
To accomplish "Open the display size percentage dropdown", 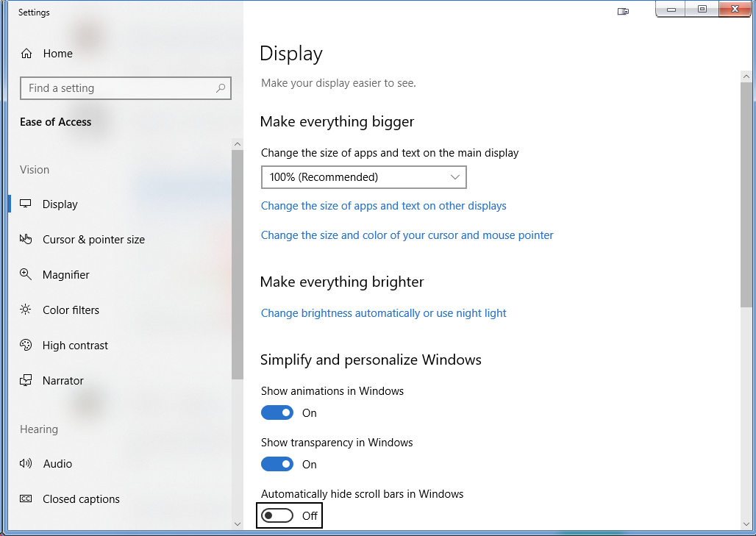I will [x=363, y=177].
